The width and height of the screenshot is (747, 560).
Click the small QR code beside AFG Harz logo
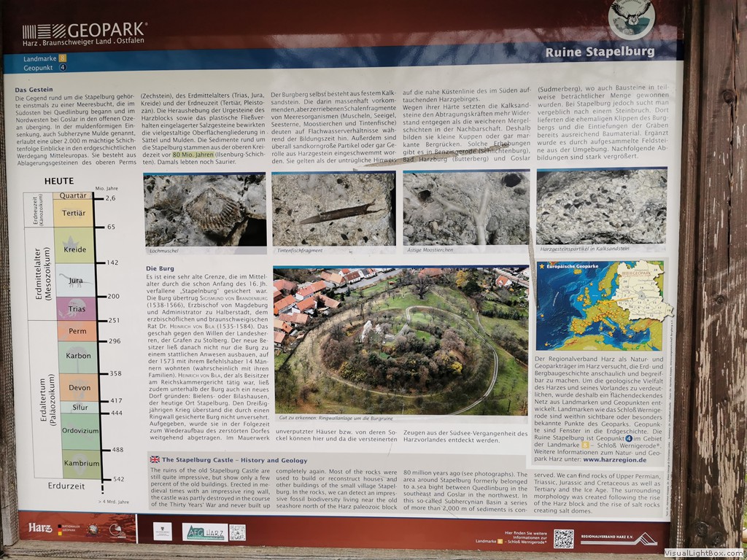237,532
